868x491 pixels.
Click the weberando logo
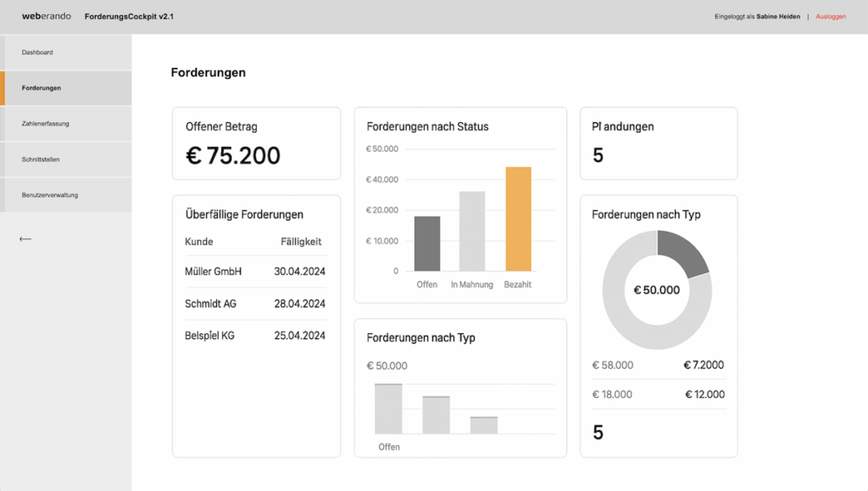click(x=46, y=16)
